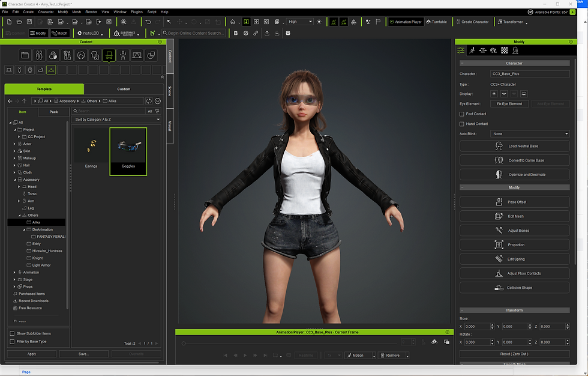Viewport: 588px width, 376px height.
Task: Create a new project with the toolbar icon
Action: tap(9, 22)
